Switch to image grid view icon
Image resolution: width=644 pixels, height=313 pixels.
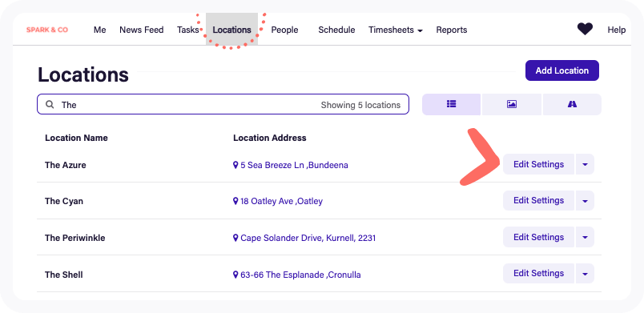point(511,104)
